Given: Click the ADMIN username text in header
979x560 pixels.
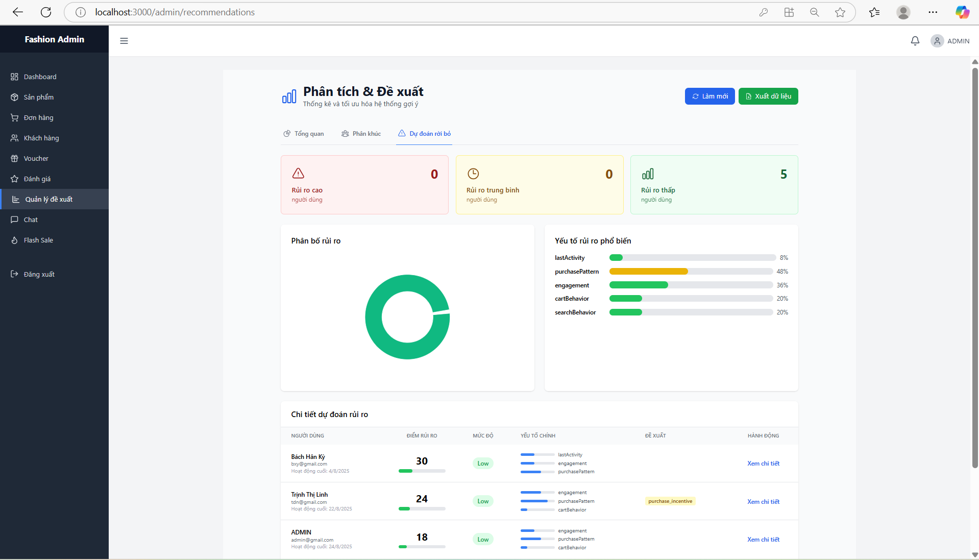Looking at the screenshot, I should tap(958, 41).
